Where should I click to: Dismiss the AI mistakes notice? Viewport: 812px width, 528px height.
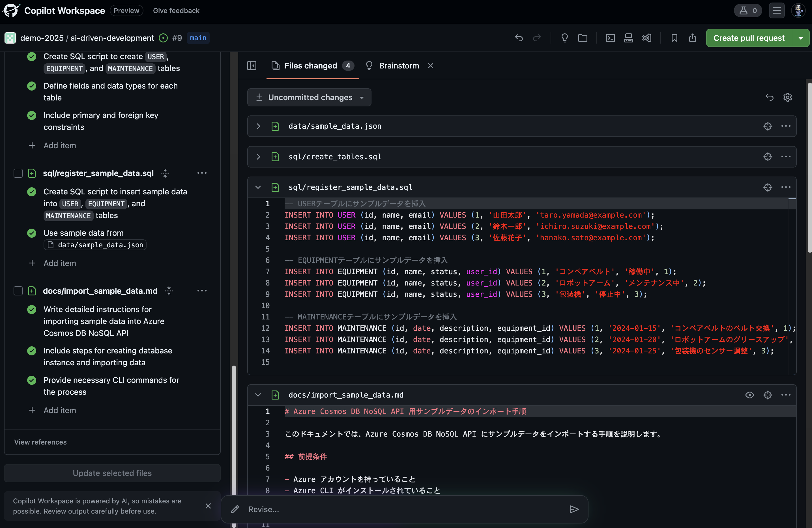click(x=208, y=506)
